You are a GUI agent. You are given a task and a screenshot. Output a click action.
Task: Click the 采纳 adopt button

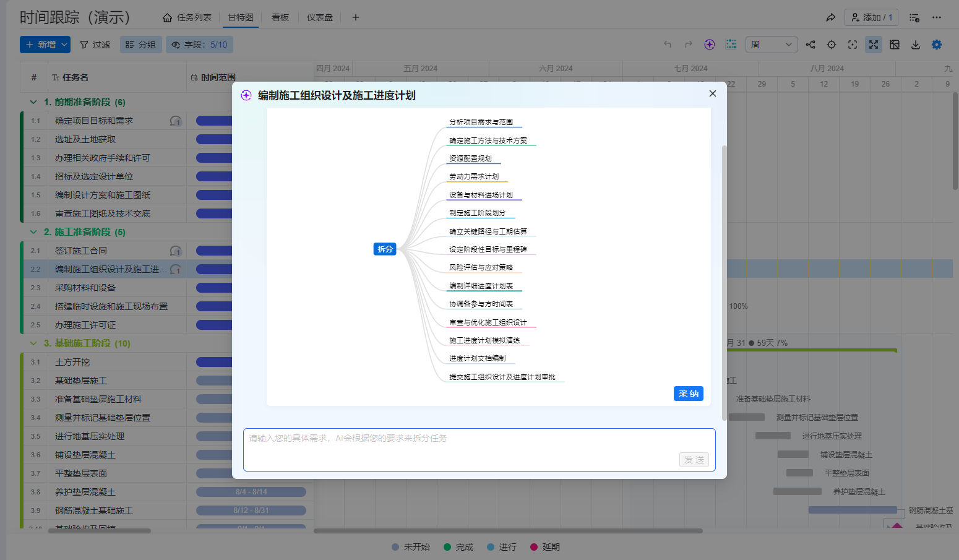689,394
